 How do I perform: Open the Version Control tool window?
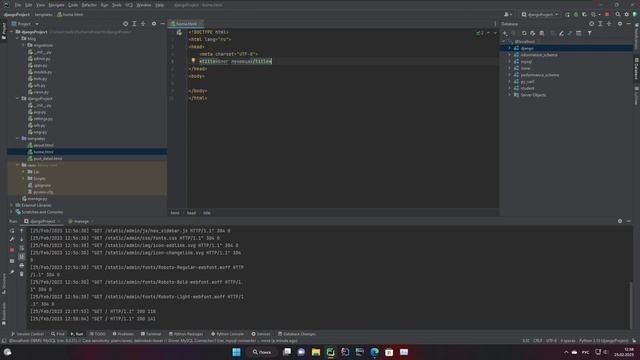pyautogui.click(x=27, y=334)
